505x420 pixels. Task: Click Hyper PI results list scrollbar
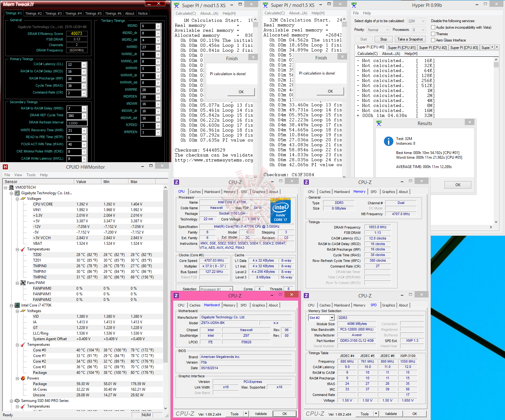pos(496,141)
